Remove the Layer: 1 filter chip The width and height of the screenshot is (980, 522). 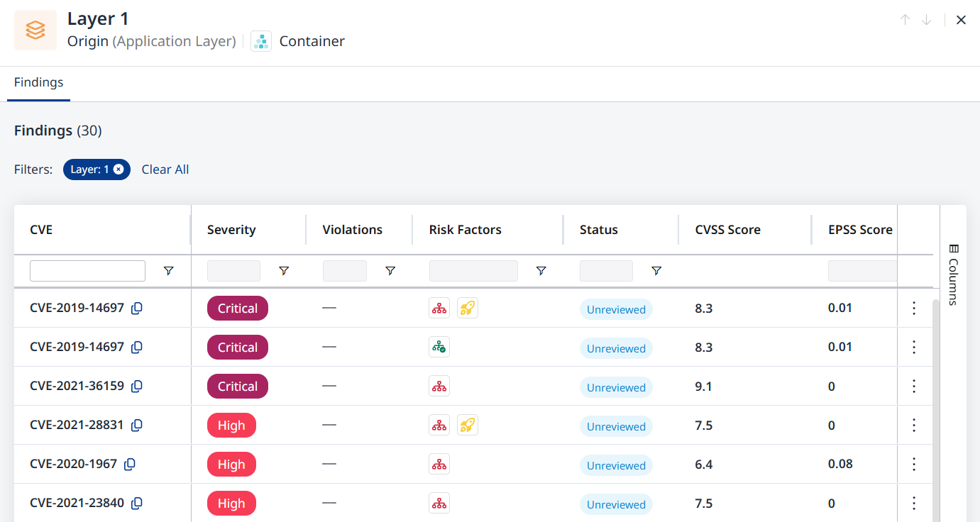(x=119, y=170)
